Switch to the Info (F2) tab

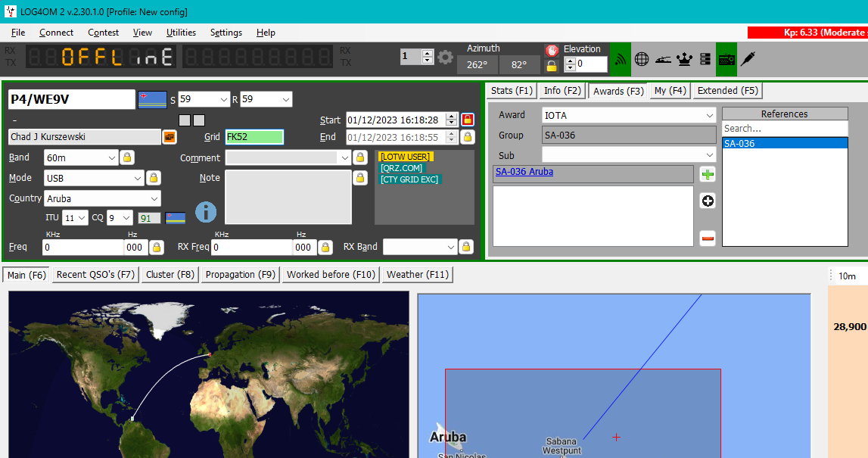(x=562, y=91)
